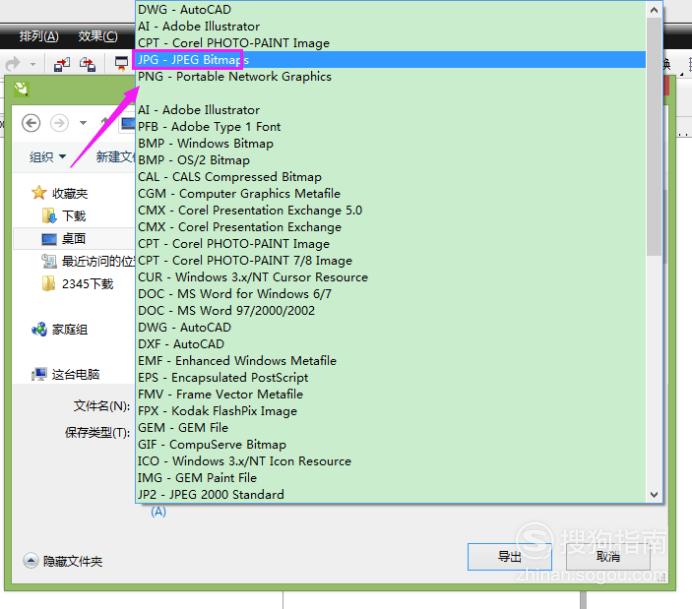
Task: Open the recent locations dropdown arrow
Action: (x=83, y=123)
